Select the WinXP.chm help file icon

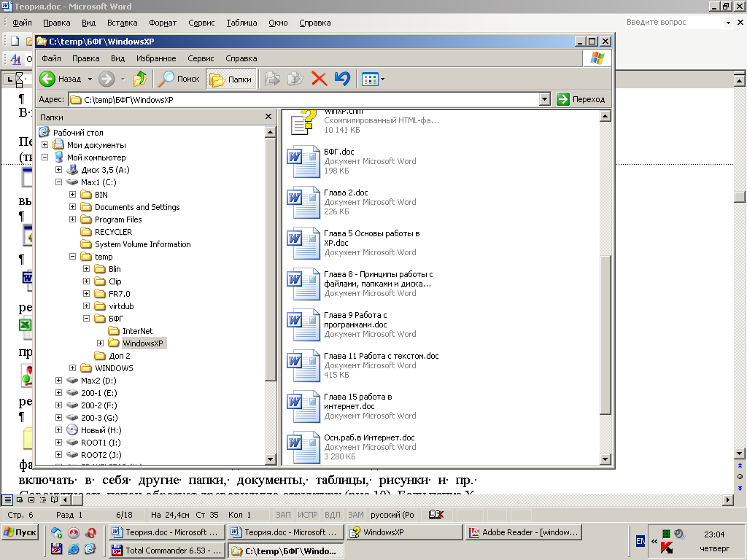304,122
